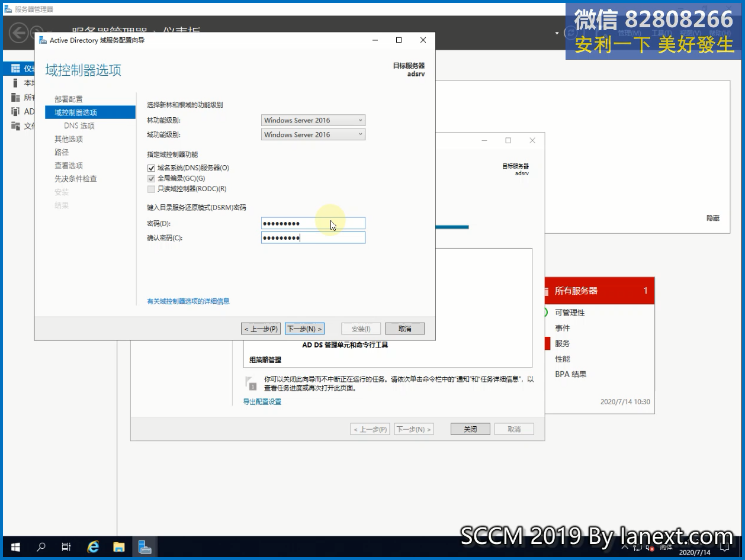Open 服务 in the All Servers tile
Image resolution: width=745 pixels, height=560 pixels.
[563, 343]
